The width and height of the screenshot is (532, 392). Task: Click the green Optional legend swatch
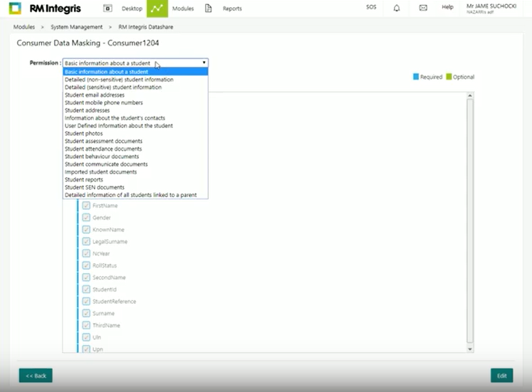[x=449, y=77]
